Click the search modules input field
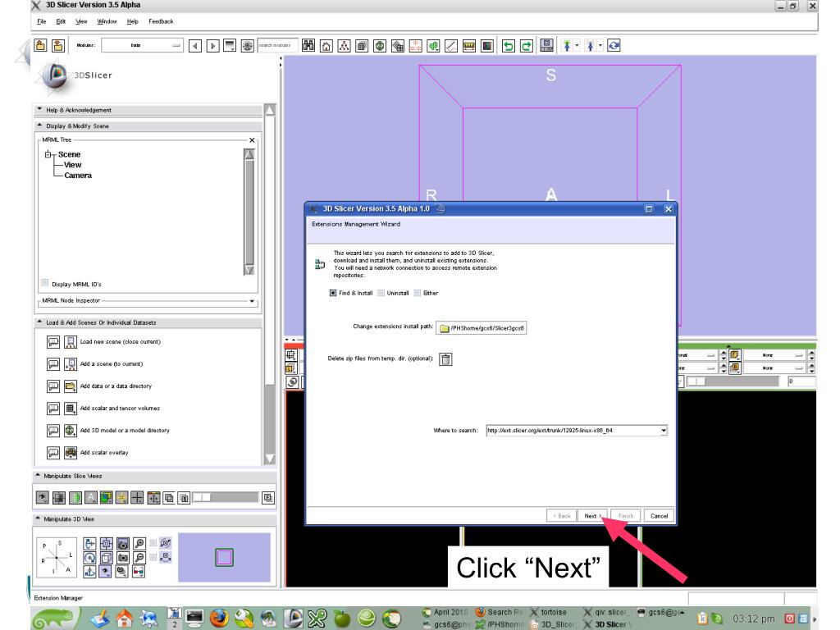 pyautogui.click(x=277, y=46)
